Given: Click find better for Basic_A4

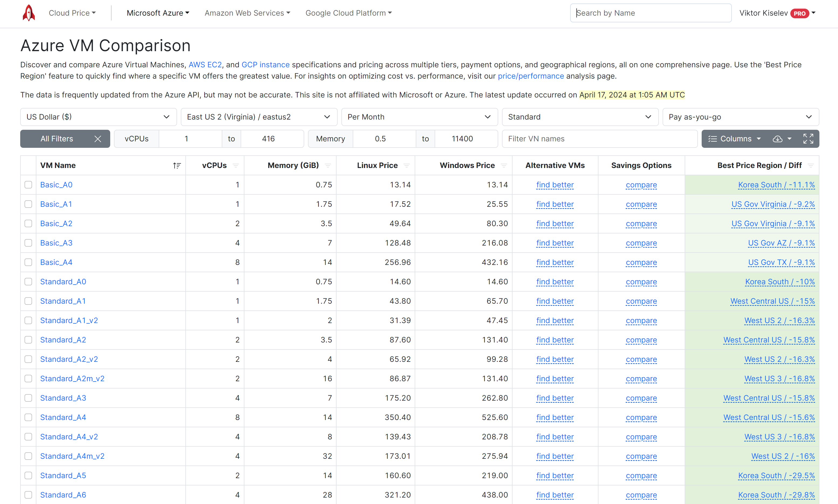Looking at the screenshot, I should tap(555, 262).
